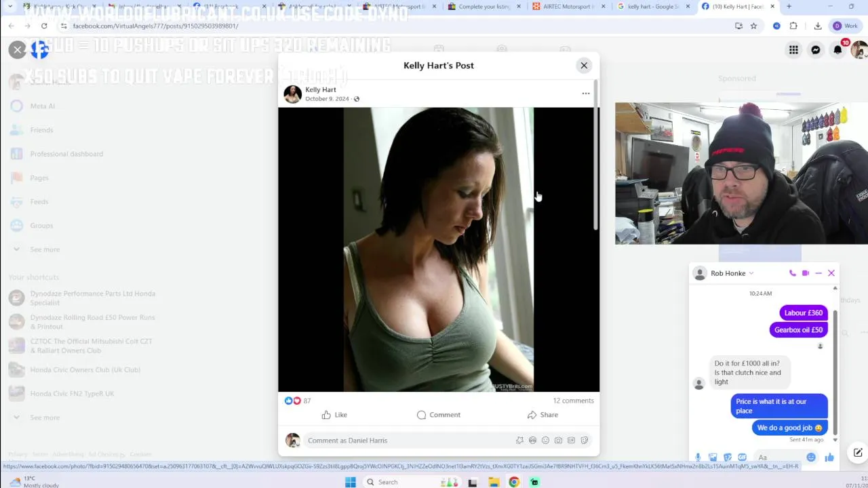The height and width of the screenshot is (488, 868).
Task: Insert an emoji in the comment box
Action: (x=545, y=441)
